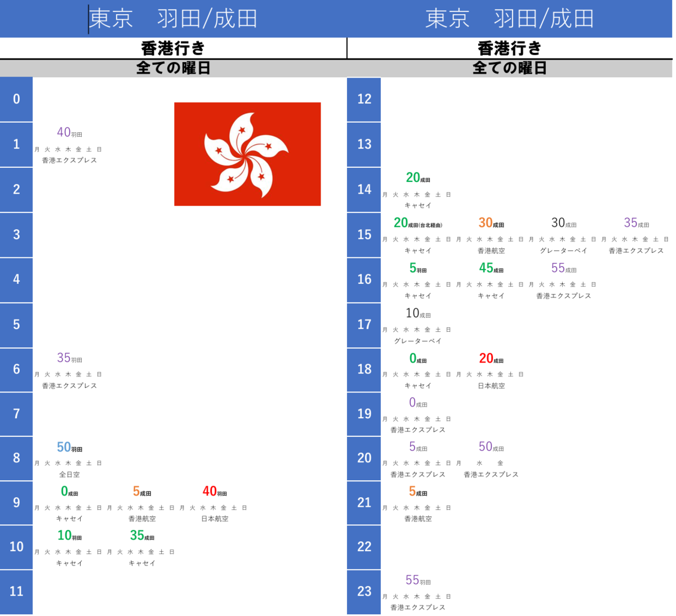Viewport: 676px width, 616px height.
Task: Click the 10成田 departure in hour 17 row
Action: click(x=418, y=313)
